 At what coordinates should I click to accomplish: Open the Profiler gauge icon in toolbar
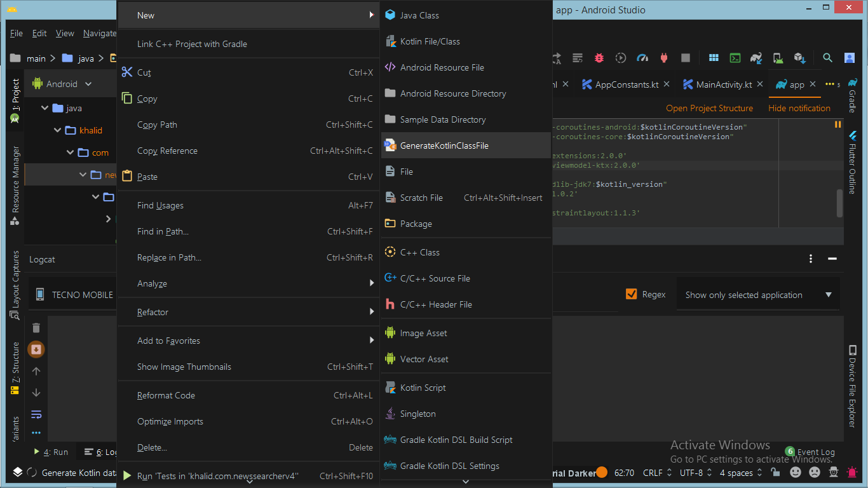pos(642,58)
